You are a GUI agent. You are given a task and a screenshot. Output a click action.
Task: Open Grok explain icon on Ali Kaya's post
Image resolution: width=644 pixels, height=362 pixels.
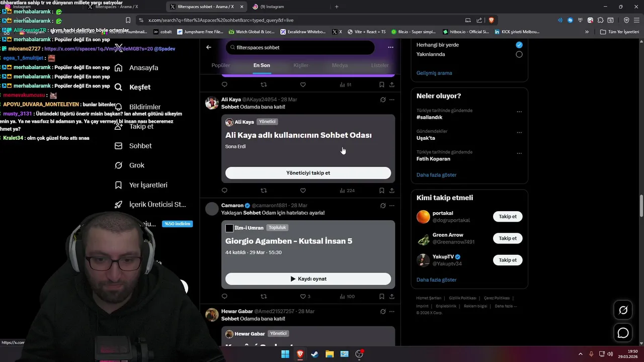point(383,100)
